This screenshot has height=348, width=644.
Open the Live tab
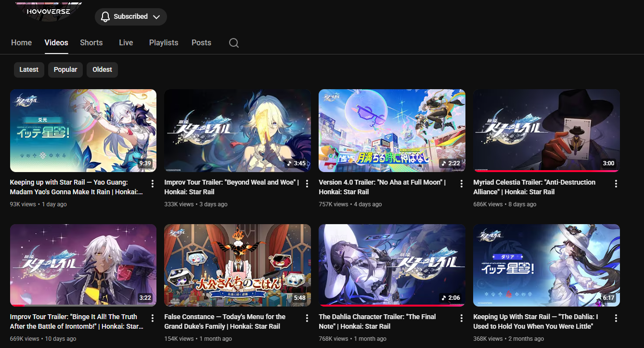pyautogui.click(x=126, y=43)
